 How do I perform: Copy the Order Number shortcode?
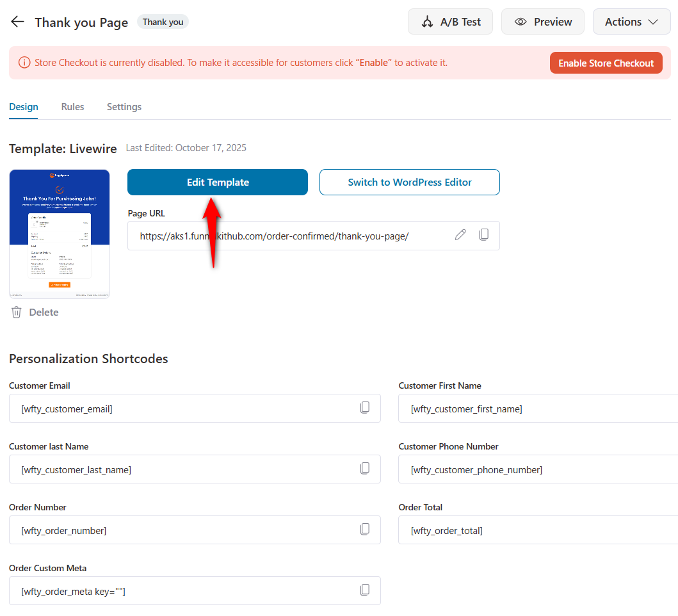364,530
